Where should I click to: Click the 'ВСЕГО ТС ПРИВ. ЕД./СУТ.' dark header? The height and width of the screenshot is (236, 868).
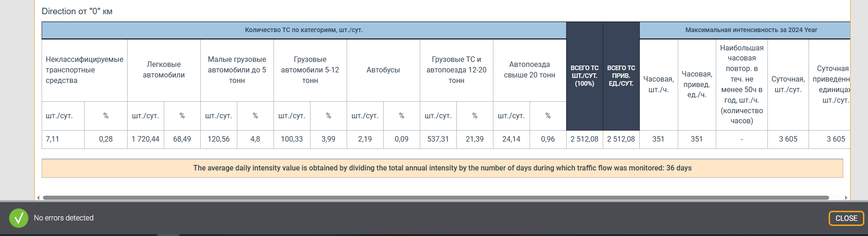pyautogui.click(x=621, y=76)
